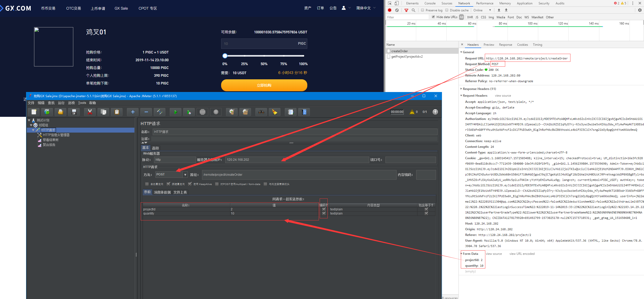Screen dimensions: 644x299
Task: Start the JMeter test with the green play icon
Action: (175, 112)
